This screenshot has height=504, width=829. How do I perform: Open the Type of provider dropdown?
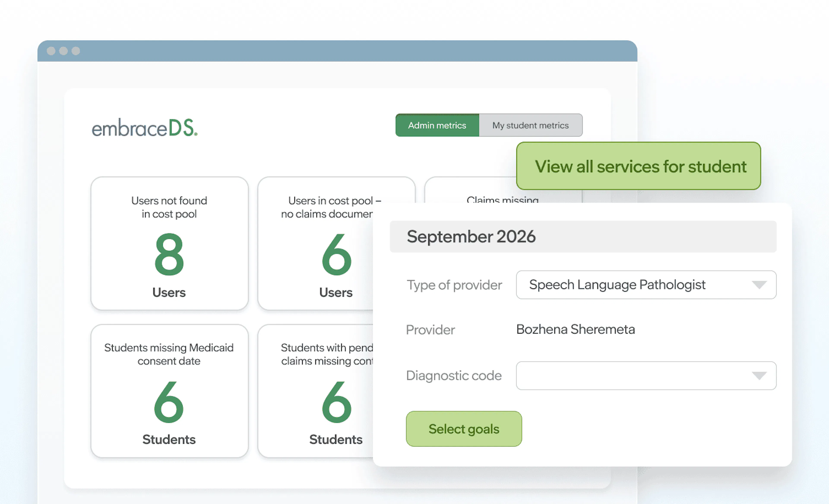(646, 285)
